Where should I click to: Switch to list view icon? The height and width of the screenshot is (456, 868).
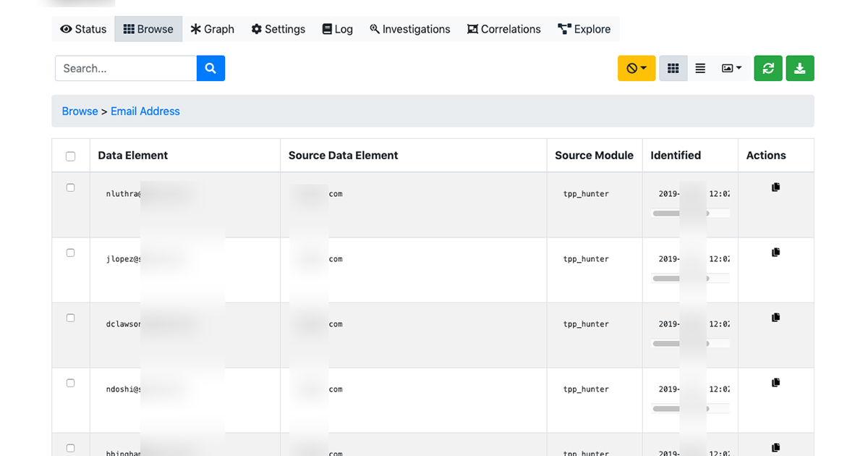(x=700, y=68)
